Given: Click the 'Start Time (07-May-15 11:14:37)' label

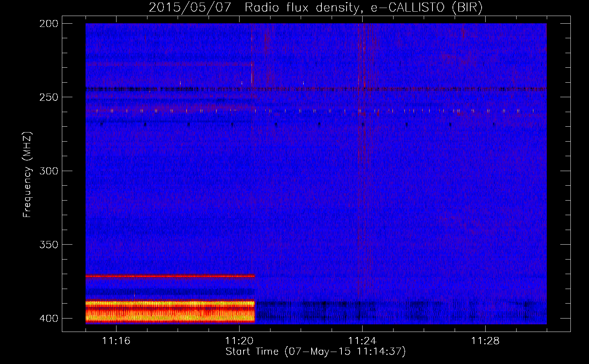Looking at the screenshot, I should coord(316,352).
